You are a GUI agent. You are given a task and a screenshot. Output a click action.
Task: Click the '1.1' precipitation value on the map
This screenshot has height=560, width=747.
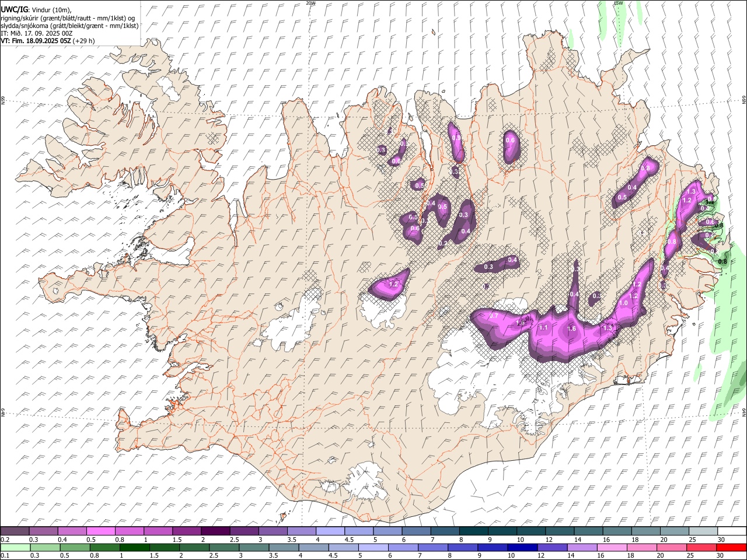(543, 328)
